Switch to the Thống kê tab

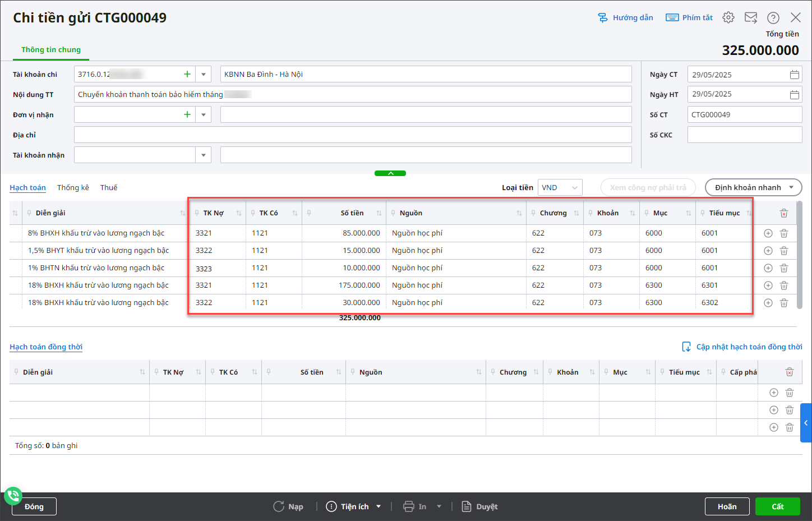[x=73, y=187]
